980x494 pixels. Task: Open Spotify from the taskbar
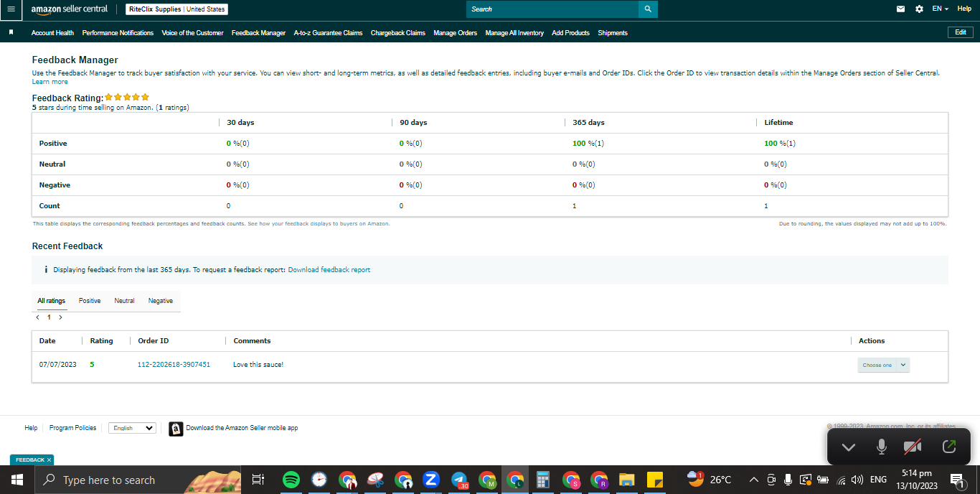[291, 480]
